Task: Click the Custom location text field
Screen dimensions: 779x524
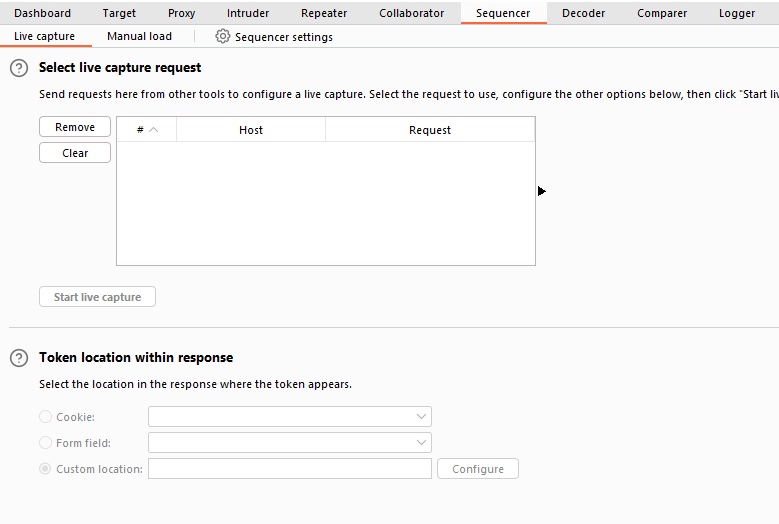Action: point(289,469)
